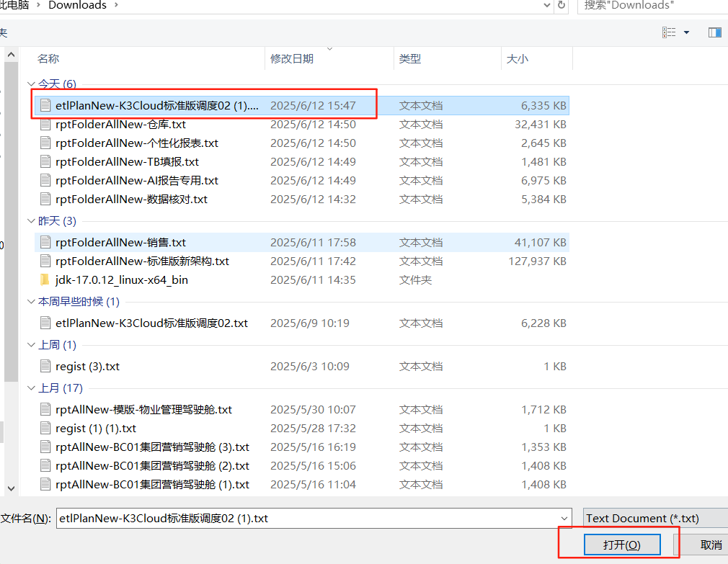Open the address bar history dropdown
This screenshot has width=728, height=564.
(547, 5)
